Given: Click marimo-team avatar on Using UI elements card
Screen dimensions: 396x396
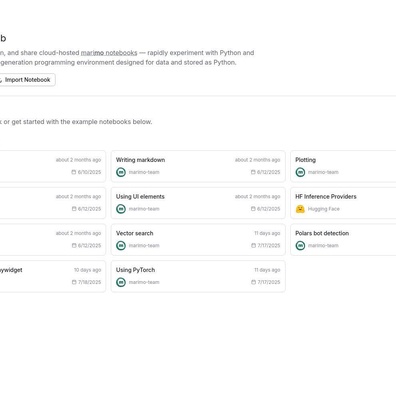Looking at the screenshot, I should (x=121, y=209).
